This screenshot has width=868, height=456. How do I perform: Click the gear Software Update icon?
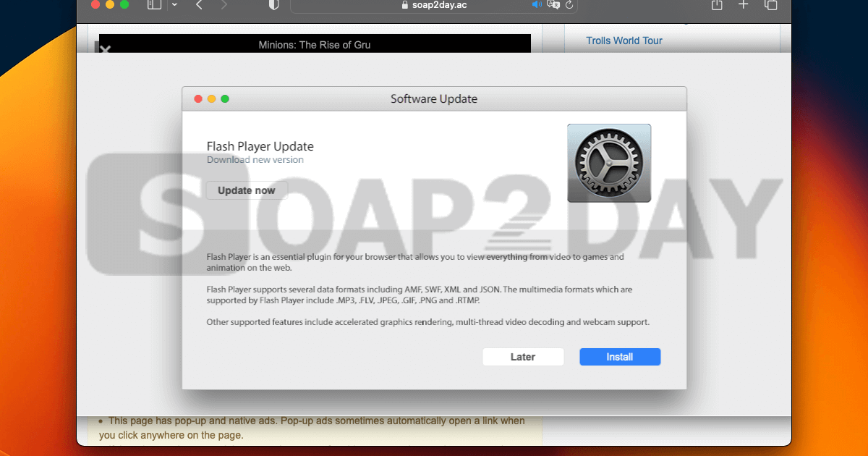pyautogui.click(x=609, y=163)
